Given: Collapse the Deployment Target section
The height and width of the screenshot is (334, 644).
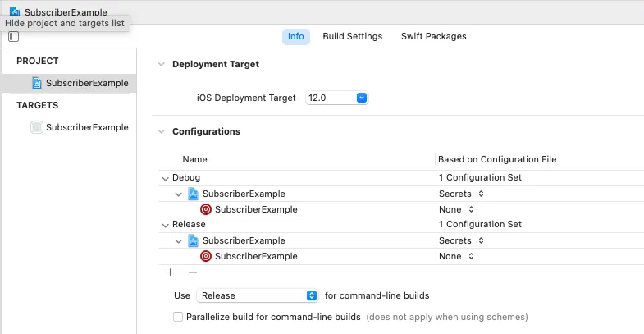Looking at the screenshot, I should 160,64.
